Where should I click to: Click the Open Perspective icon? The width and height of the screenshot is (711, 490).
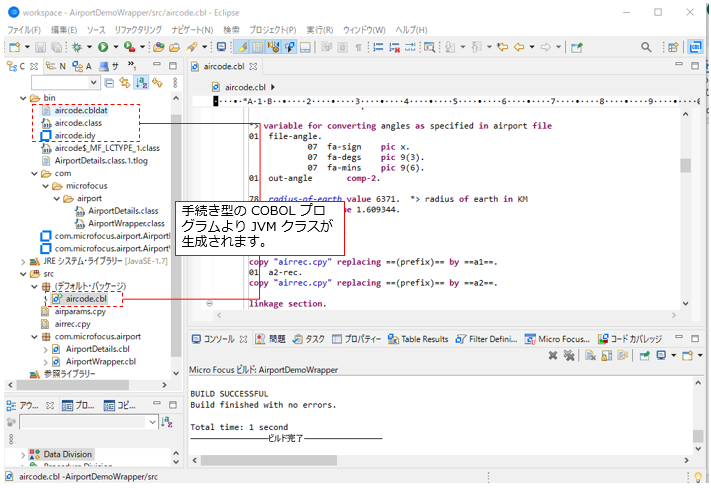[673, 47]
